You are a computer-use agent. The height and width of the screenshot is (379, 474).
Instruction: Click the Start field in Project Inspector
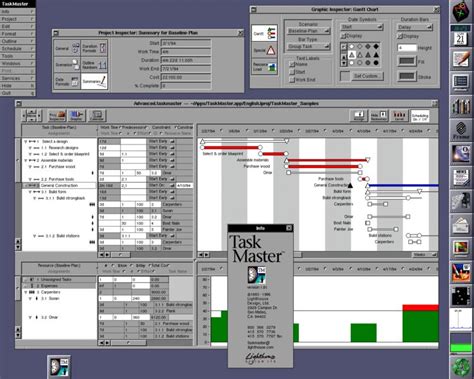click(186, 43)
